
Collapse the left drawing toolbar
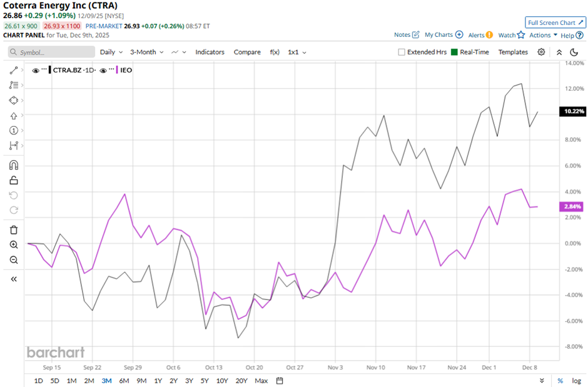pyautogui.click(x=14, y=279)
